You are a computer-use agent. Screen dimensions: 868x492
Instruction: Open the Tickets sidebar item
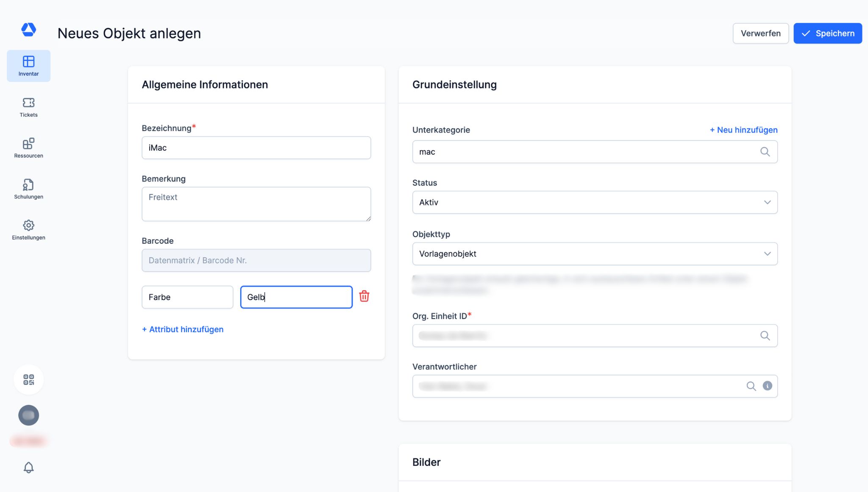tap(28, 107)
